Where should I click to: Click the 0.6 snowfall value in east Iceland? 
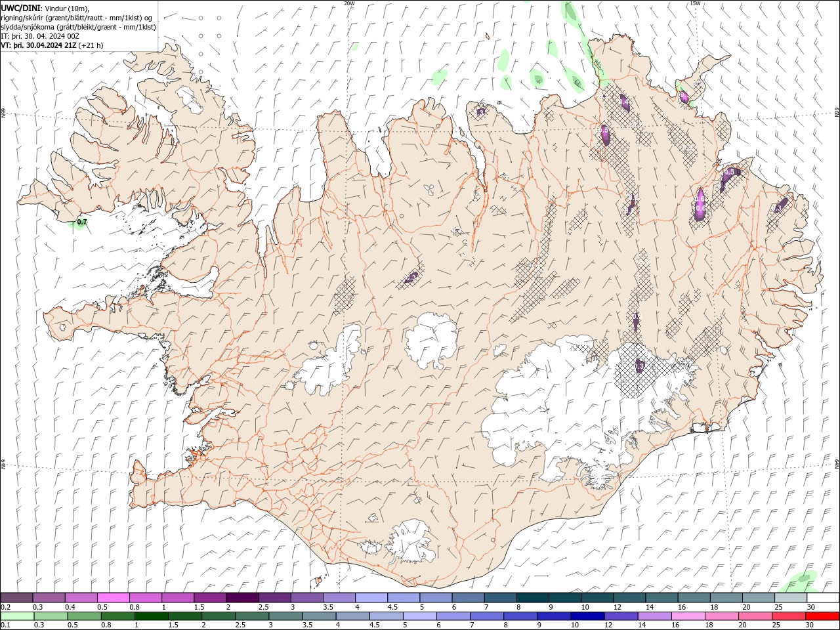click(x=700, y=209)
